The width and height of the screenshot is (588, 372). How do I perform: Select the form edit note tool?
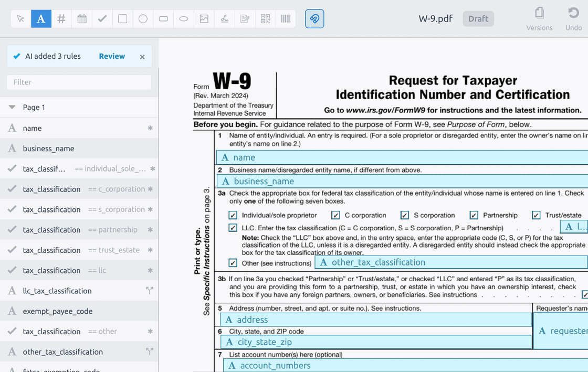[x=245, y=19]
